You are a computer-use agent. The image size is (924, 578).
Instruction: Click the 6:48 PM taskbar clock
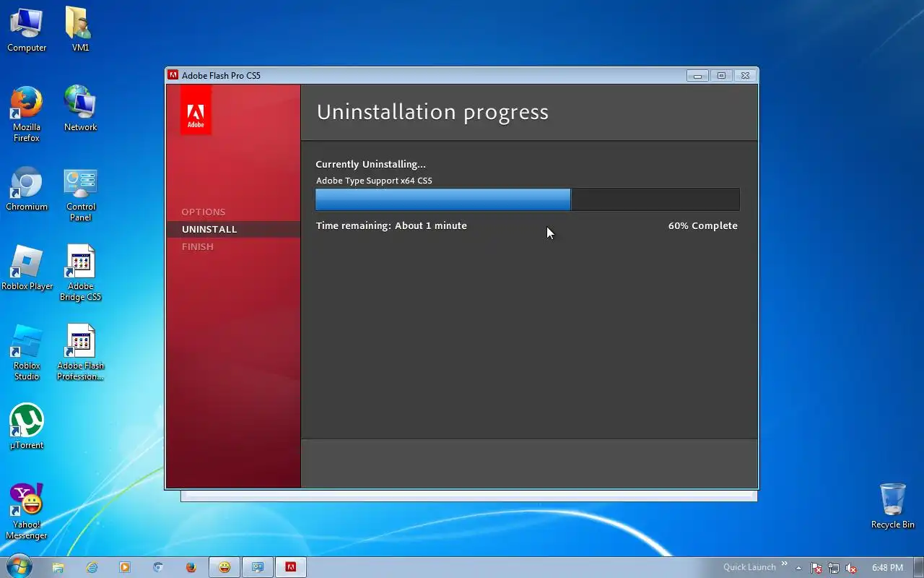click(888, 568)
